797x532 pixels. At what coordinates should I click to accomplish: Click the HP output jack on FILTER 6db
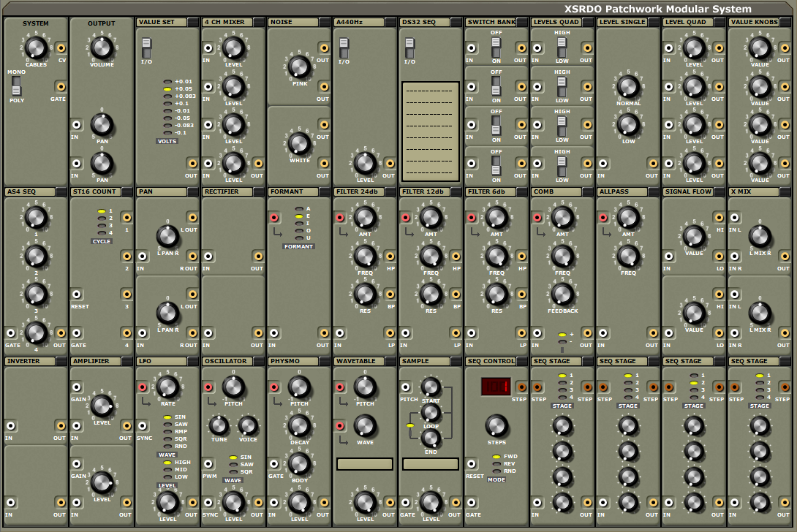pos(521,256)
